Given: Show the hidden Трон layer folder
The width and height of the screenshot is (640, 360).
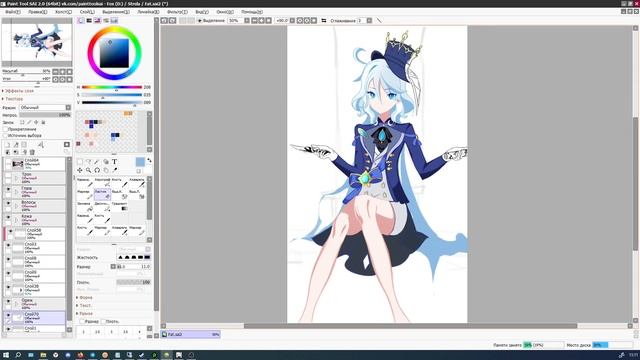Looking at the screenshot, I should pos(8,175).
